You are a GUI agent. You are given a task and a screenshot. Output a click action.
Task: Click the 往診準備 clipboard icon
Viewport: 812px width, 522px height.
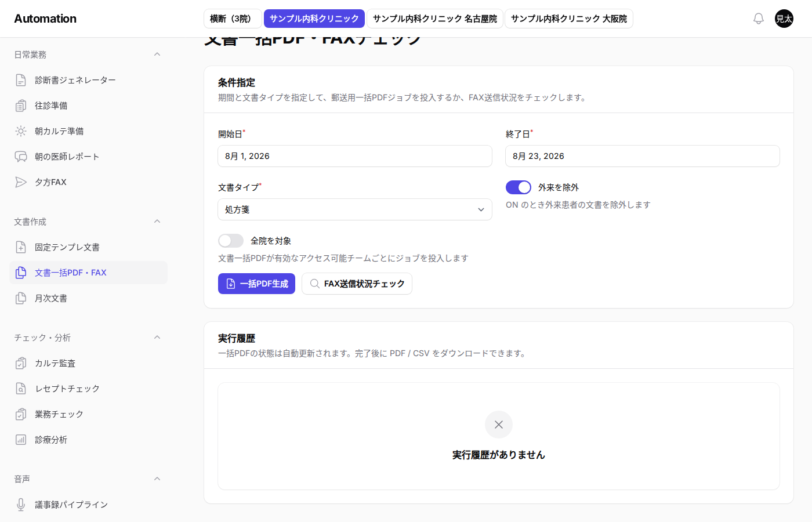tap(21, 106)
